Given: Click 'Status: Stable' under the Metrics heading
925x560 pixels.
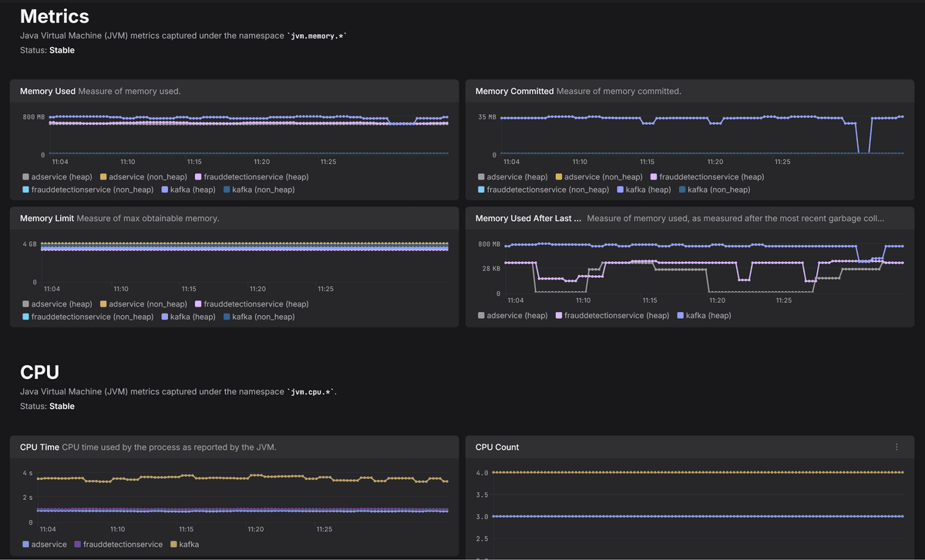Looking at the screenshot, I should pyautogui.click(x=47, y=50).
